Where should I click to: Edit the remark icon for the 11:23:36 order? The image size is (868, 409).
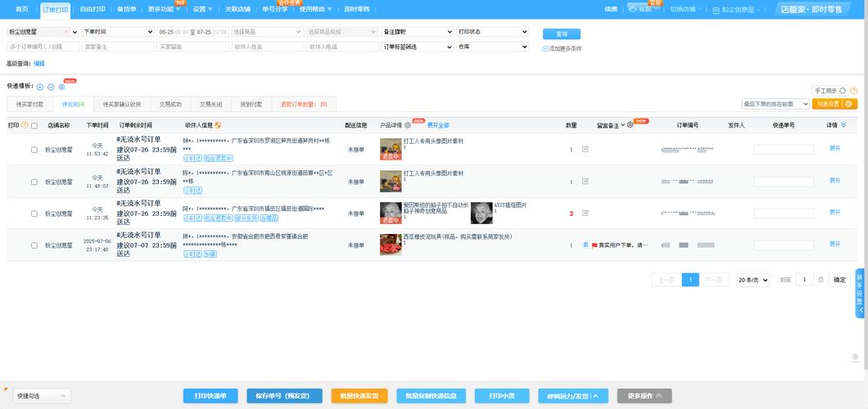[x=585, y=213]
